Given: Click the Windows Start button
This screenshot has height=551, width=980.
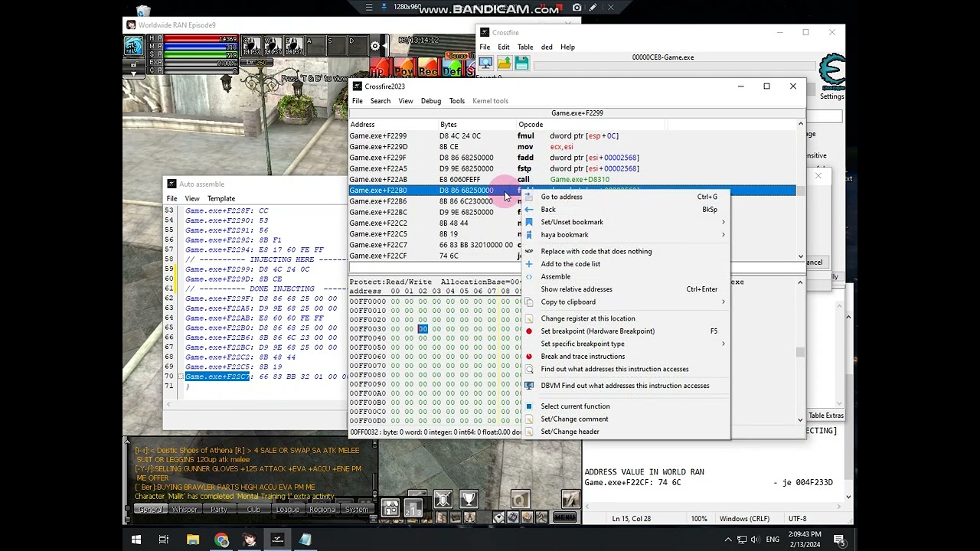Looking at the screenshot, I should 136,540.
